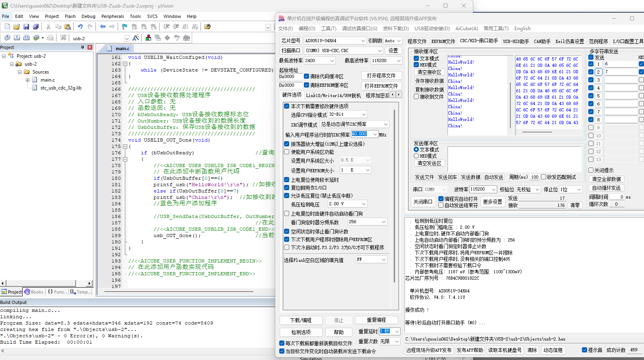Click the 关闭串口 button
Viewport: 644px width, 360px height.
[422, 202]
